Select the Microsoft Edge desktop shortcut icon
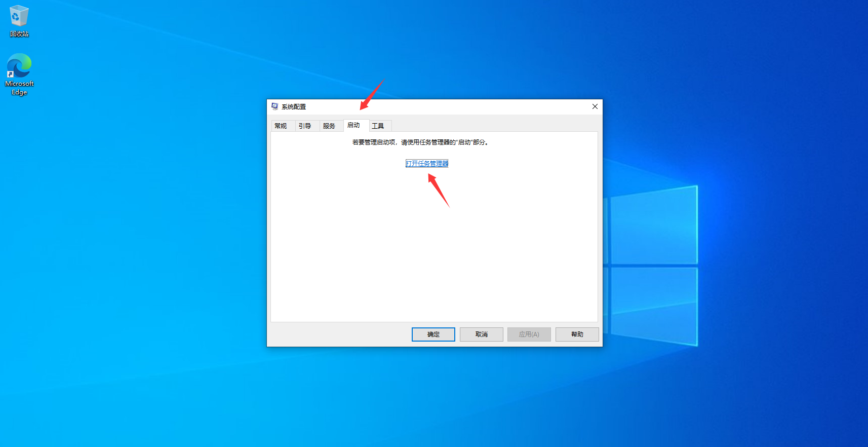 tap(19, 66)
